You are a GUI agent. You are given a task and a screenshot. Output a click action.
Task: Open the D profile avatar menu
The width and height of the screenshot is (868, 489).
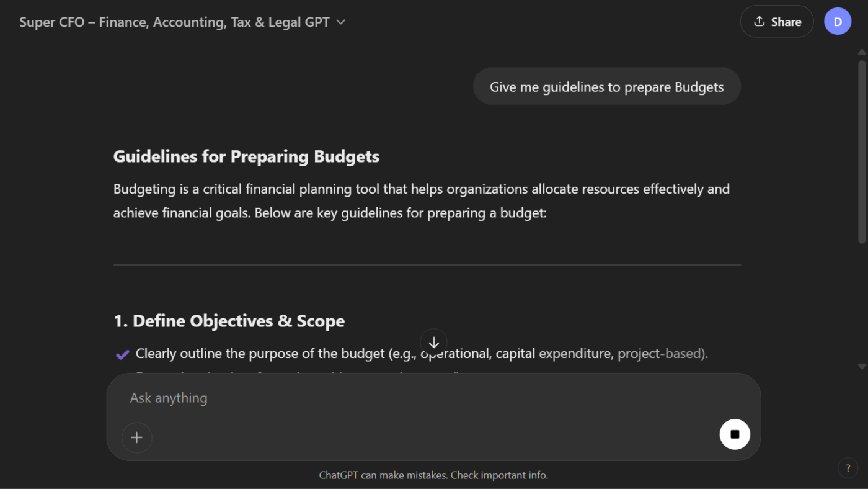[x=838, y=22]
